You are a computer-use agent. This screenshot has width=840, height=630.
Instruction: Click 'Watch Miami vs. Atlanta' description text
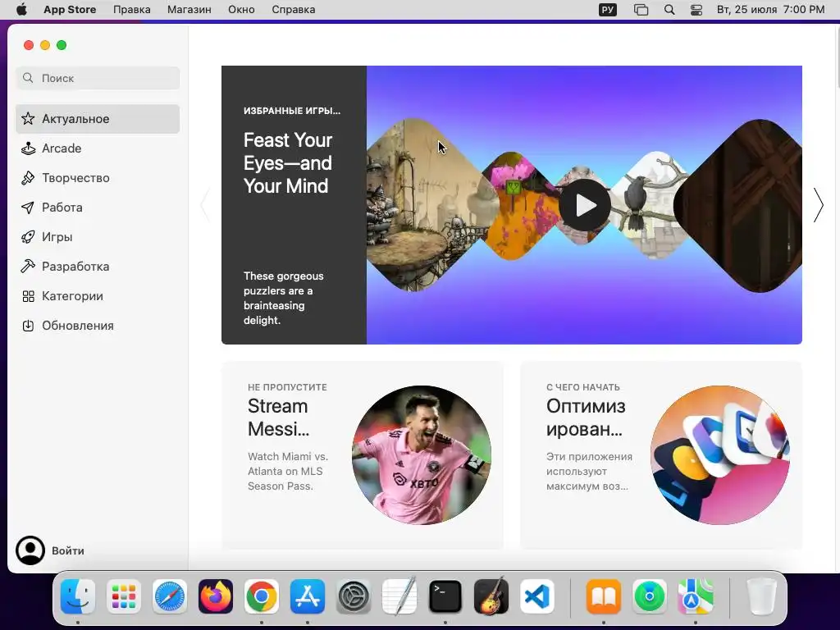(288, 471)
